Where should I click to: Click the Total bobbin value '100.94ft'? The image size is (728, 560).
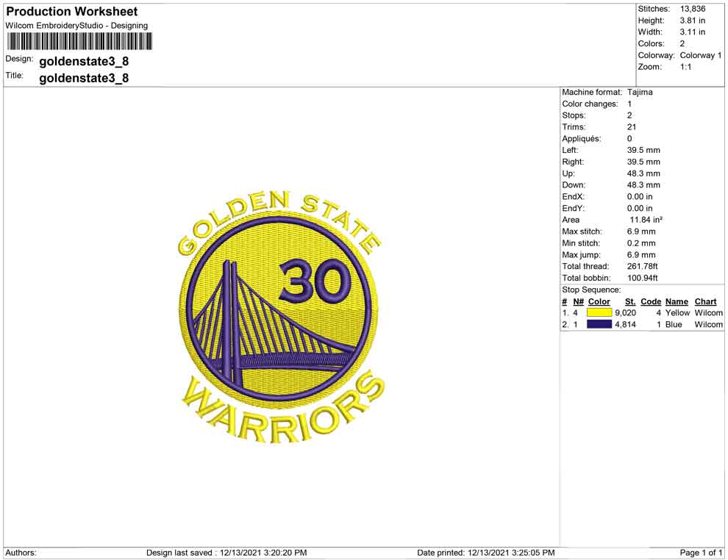pos(643,278)
